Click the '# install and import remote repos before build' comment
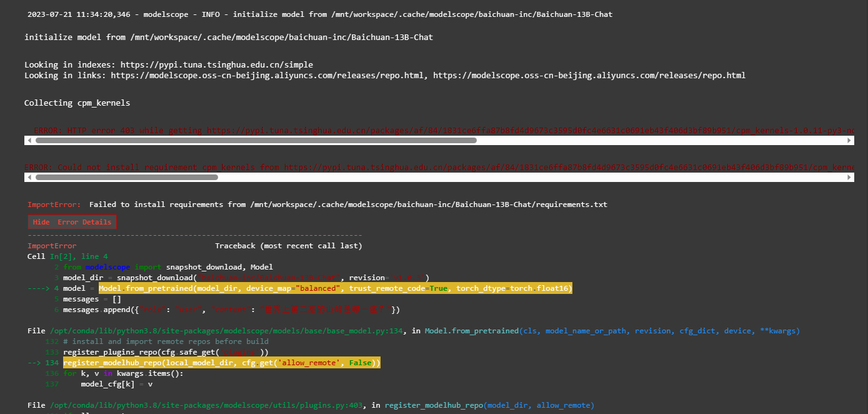The image size is (868, 414). click(x=166, y=341)
